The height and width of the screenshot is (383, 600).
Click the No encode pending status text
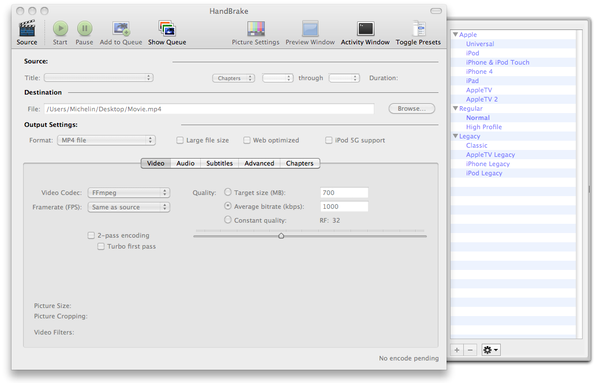[409, 358]
